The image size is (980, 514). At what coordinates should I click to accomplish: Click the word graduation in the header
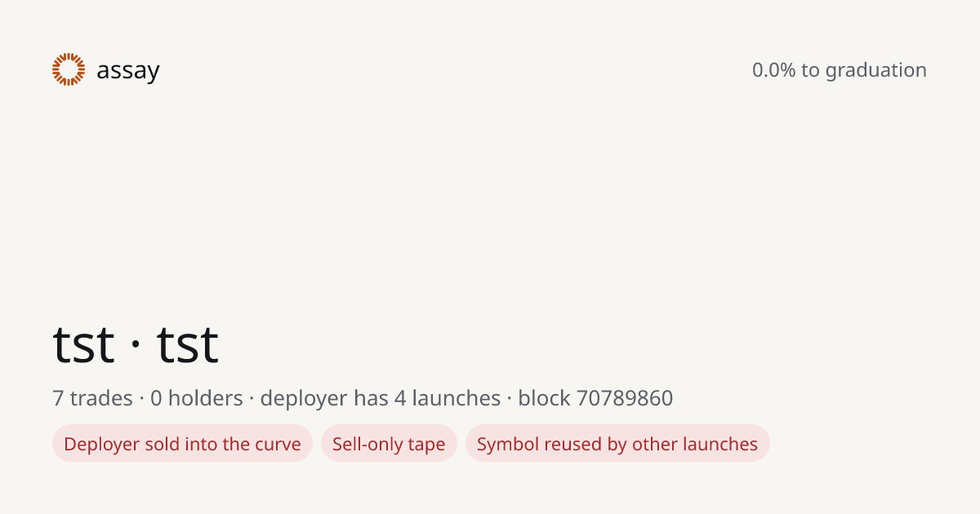(875, 71)
